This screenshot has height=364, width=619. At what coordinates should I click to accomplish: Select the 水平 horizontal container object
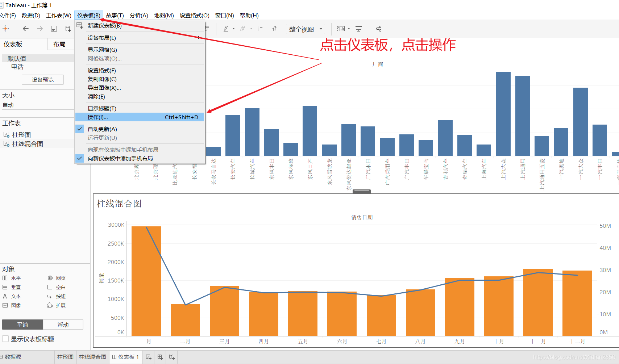(x=12, y=278)
